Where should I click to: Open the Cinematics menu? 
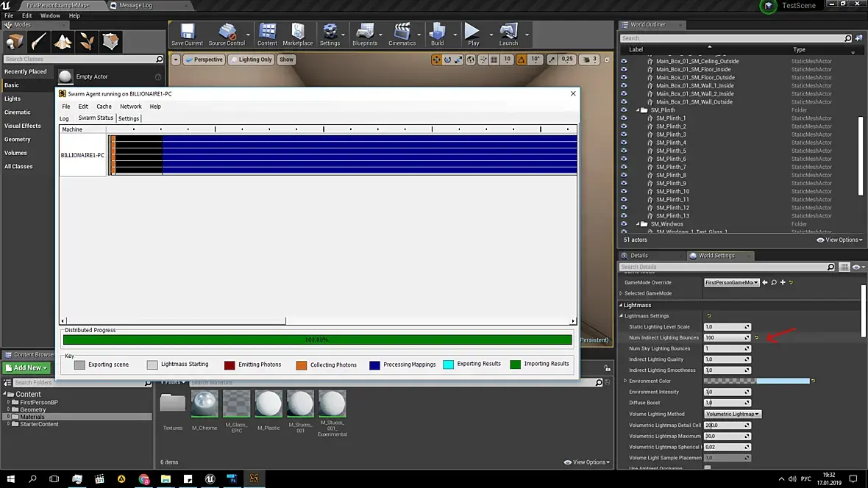(x=402, y=35)
